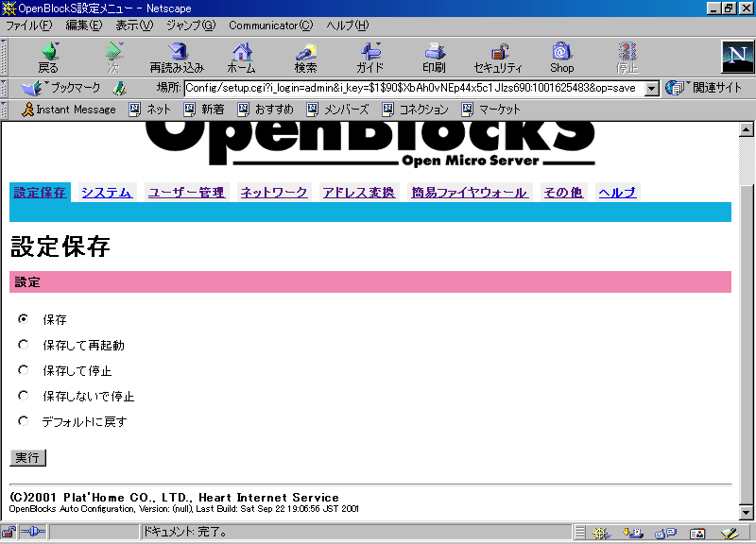Image resolution: width=756 pixels, height=544 pixels.
Task: Open the システム link
Action: click(107, 193)
